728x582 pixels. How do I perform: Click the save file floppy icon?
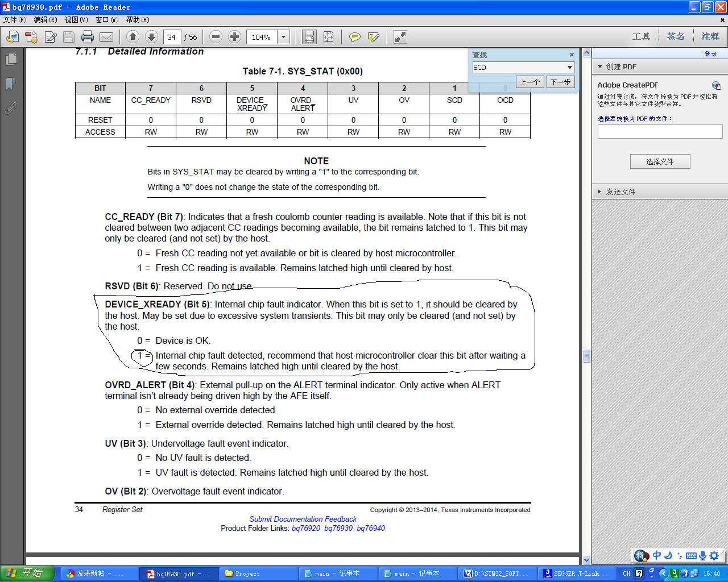coord(69,37)
